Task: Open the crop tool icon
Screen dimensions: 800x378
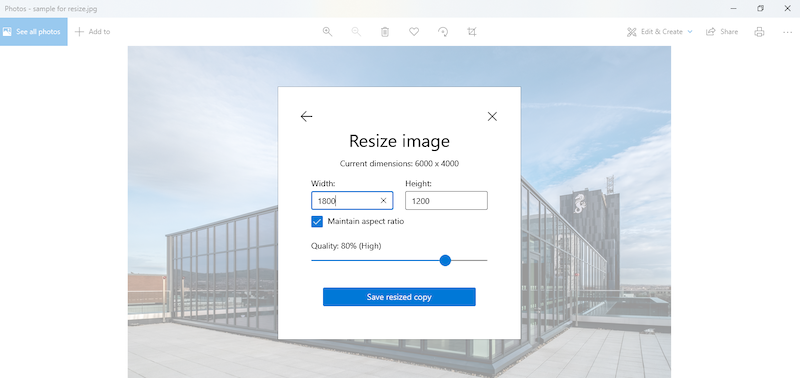Action: coord(472,32)
